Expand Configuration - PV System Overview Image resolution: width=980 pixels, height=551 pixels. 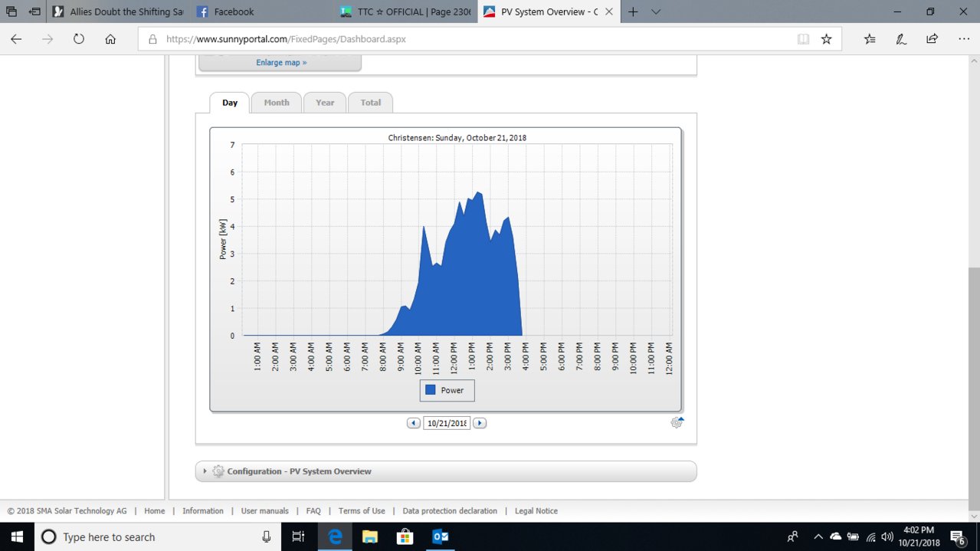(446, 471)
